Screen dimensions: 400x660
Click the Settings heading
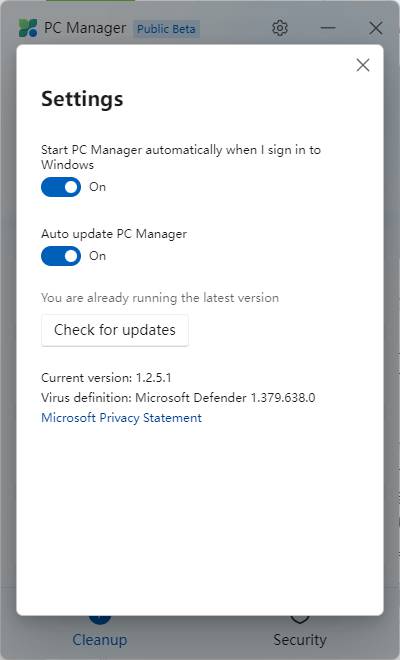pyautogui.click(x=82, y=99)
